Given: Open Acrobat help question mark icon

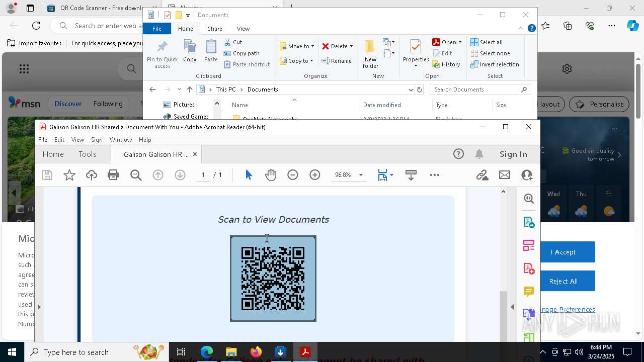Looking at the screenshot, I should coord(458,154).
